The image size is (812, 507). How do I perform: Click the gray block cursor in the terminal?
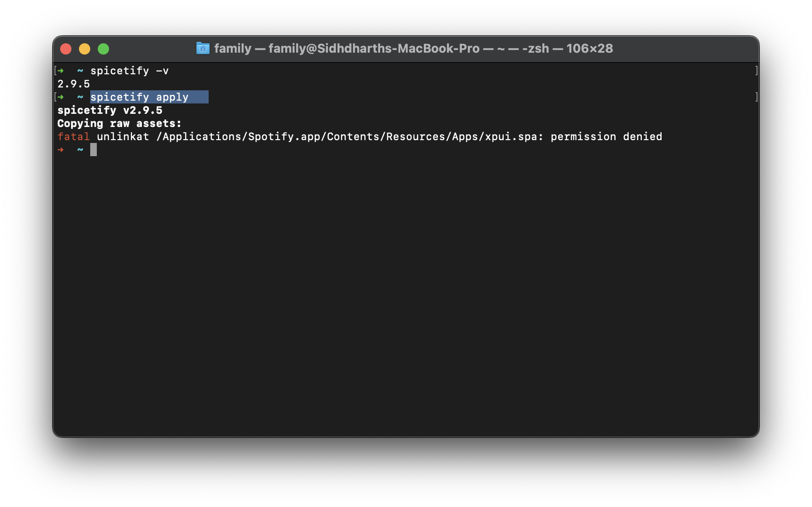click(94, 149)
